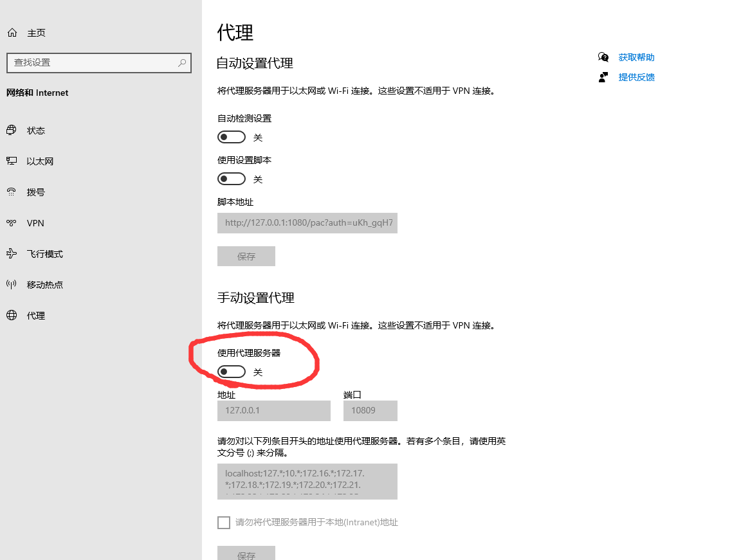Click the Dial-up icon
Image resolution: width=750 pixels, height=560 pixels.
[12, 192]
